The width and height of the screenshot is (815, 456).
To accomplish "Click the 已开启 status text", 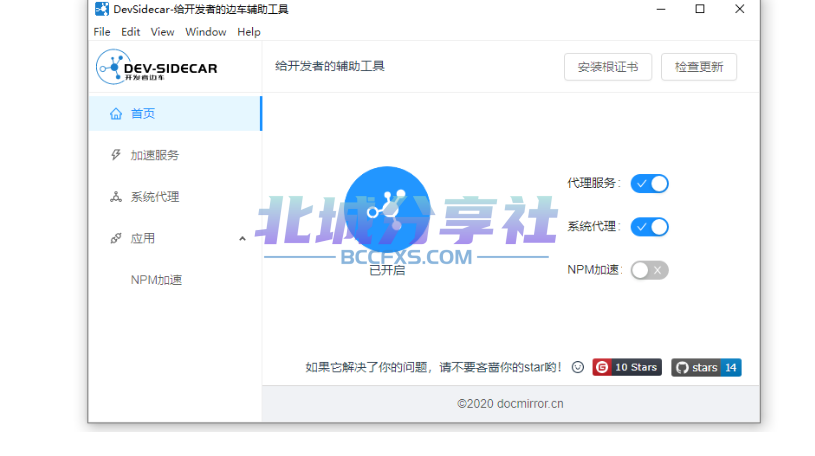I will [387, 270].
